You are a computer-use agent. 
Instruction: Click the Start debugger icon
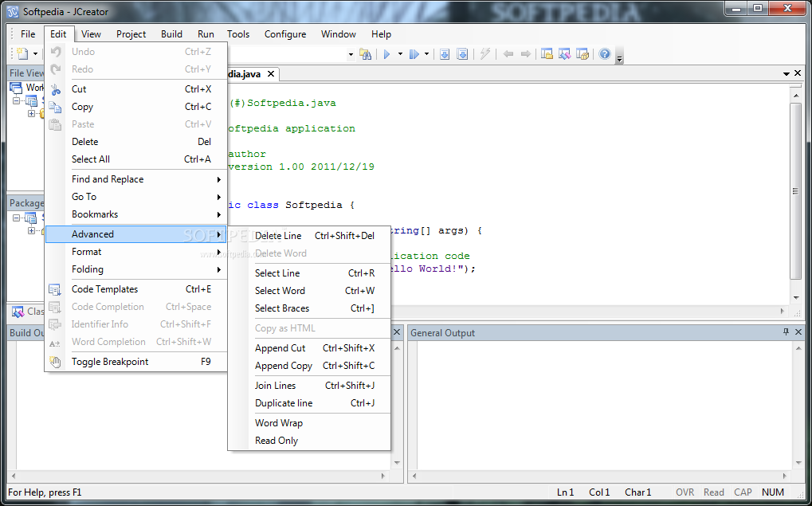[x=414, y=54]
